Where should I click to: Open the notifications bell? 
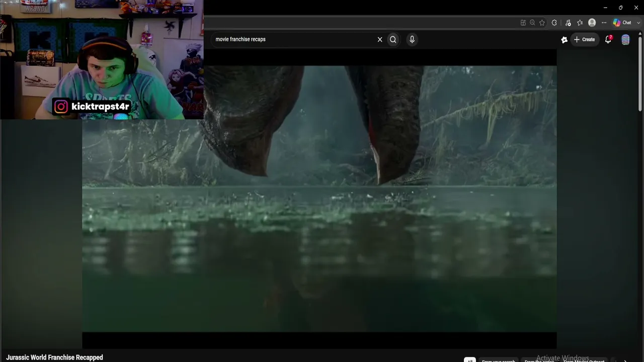tap(608, 39)
